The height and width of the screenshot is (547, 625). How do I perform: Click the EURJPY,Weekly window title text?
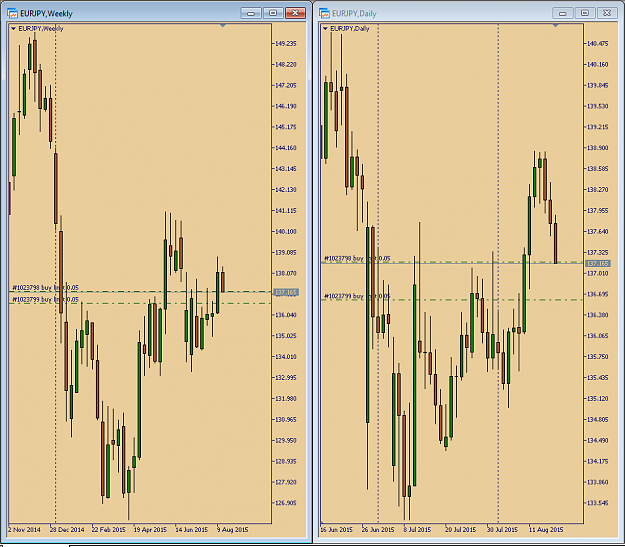(x=46, y=14)
